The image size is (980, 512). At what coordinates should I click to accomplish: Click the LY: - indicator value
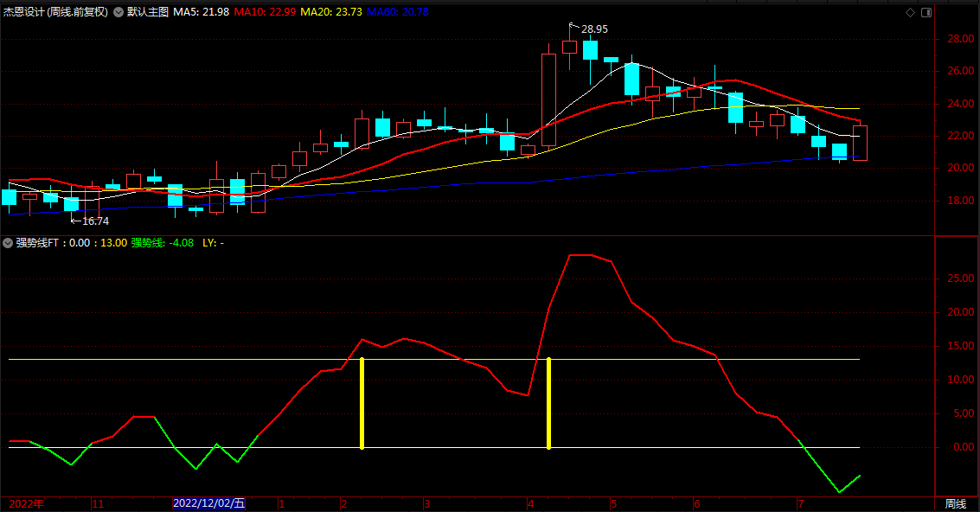click(x=213, y=243)
